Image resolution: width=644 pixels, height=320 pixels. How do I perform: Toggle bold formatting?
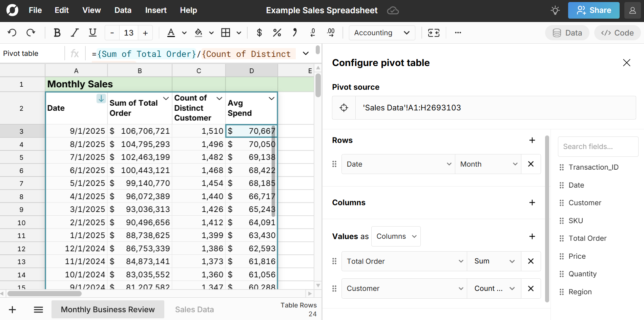[x=57, y=33]
